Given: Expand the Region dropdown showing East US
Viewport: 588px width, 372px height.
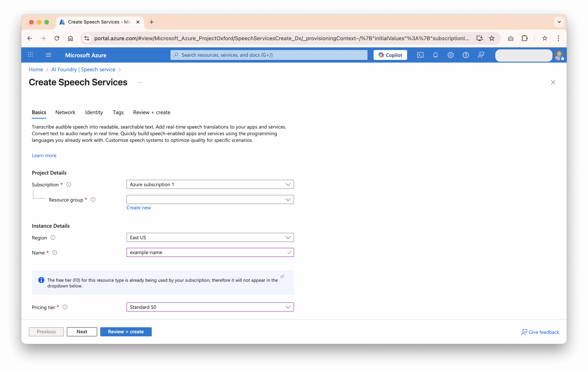Looking at the screenshot, I should click(210, 237).
